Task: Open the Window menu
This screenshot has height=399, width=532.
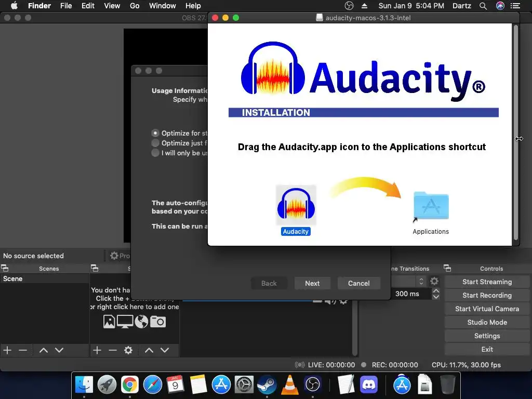Action: 162,6
